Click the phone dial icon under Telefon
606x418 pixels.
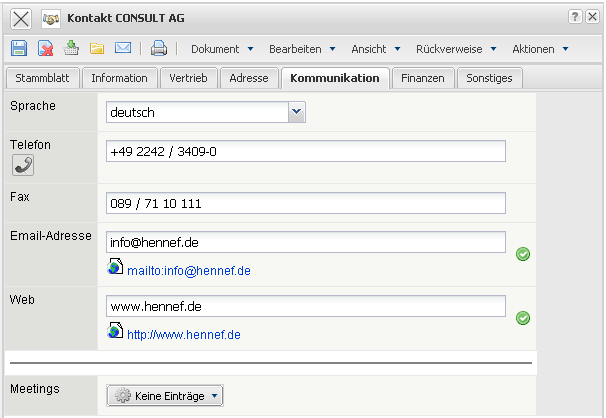coord(23,166)
